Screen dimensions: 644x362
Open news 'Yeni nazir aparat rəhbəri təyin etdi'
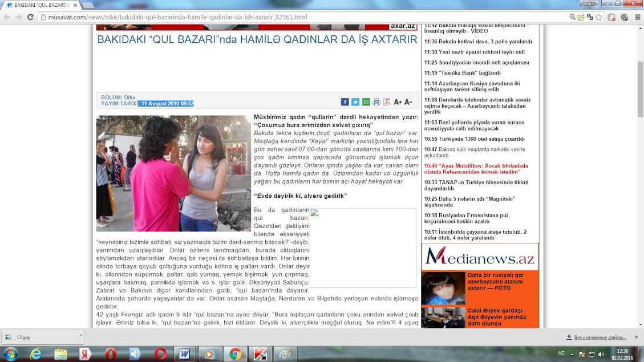click(475, 52)
